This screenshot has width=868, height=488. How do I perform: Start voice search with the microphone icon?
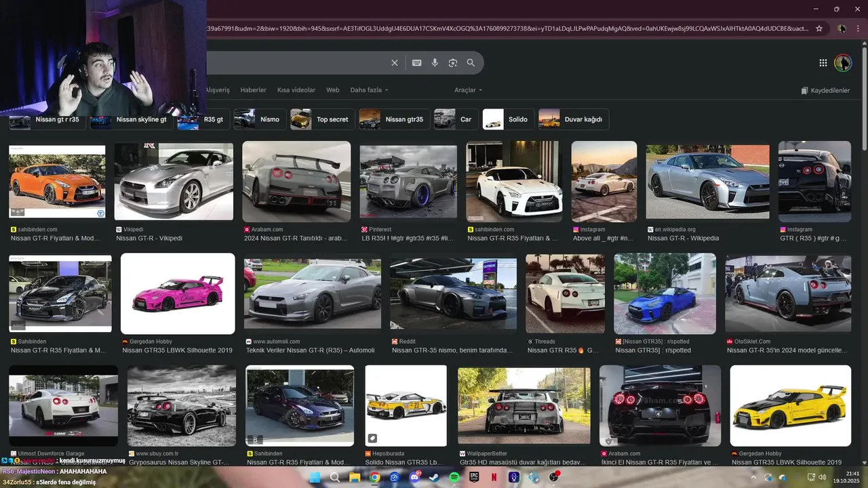(x=435, y=63)
